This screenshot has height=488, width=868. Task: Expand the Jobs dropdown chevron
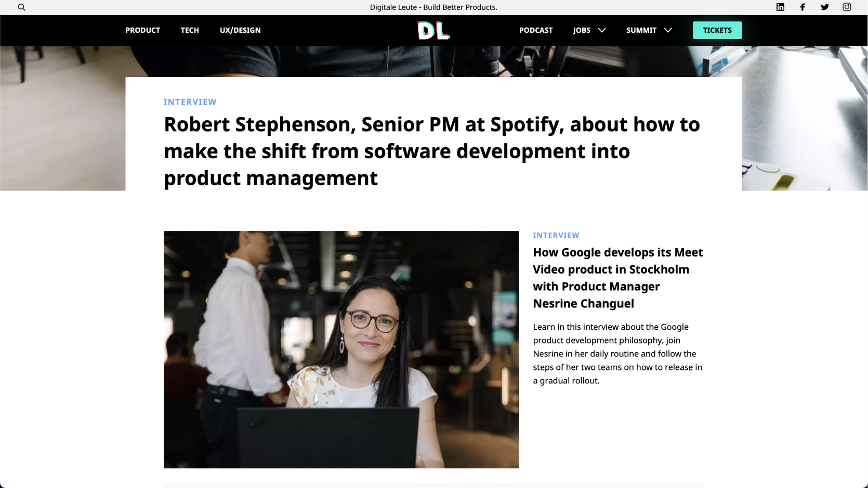[602, 30]
